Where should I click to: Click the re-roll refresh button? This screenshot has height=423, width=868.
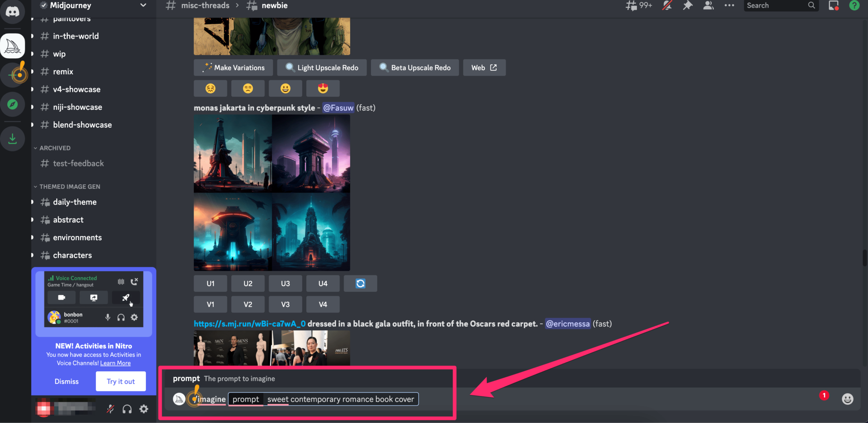(x=360, y=283)
